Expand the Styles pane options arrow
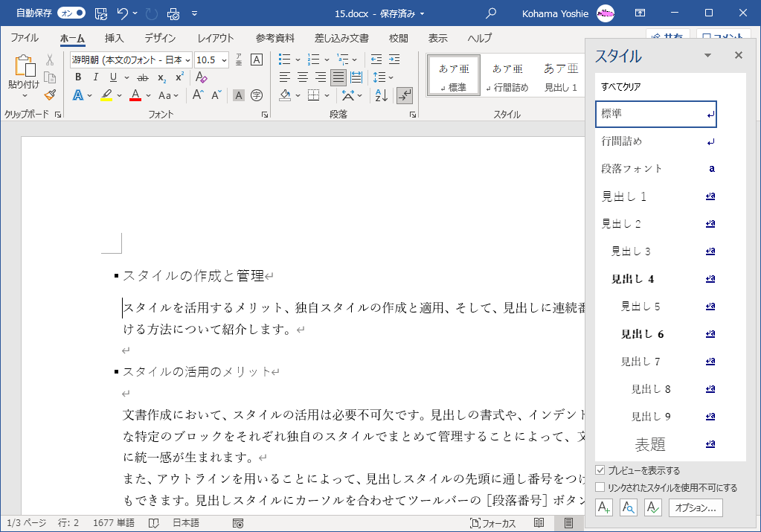 pos(707,56)
